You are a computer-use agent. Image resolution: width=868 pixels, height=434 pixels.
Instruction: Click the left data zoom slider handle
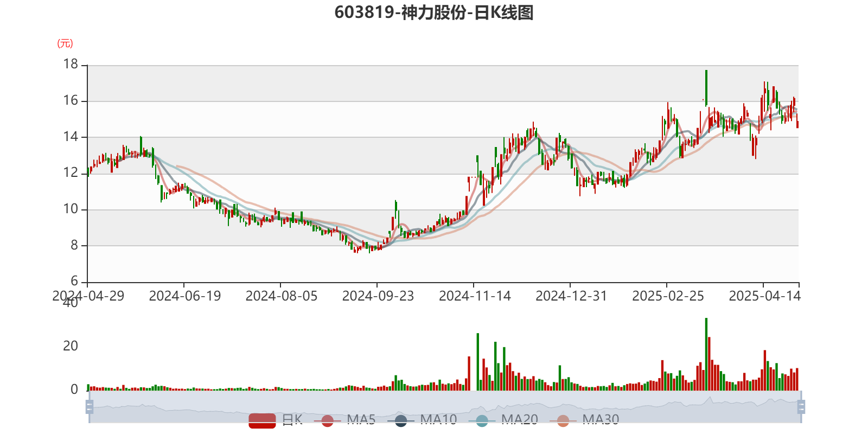click(90, 407)
